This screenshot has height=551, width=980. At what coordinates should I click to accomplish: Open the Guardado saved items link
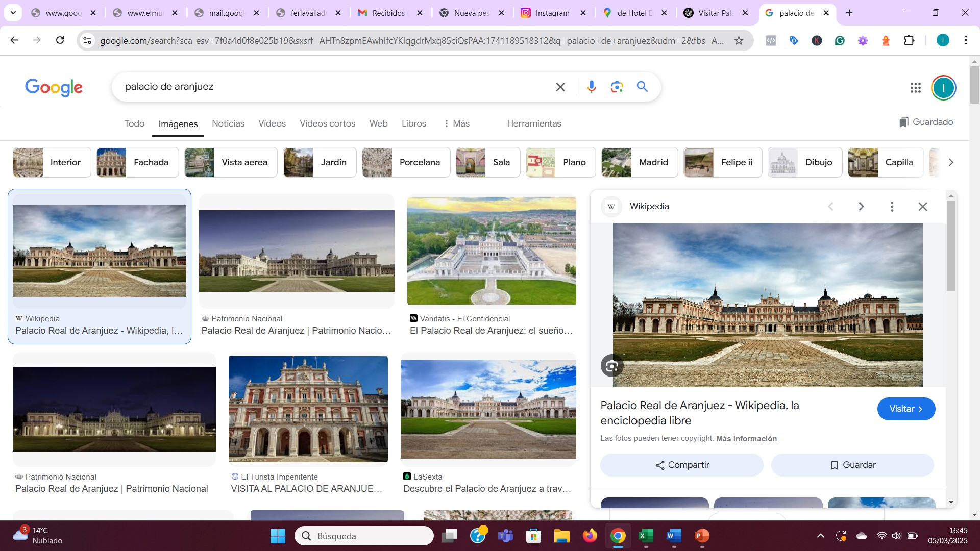pos(926,122)
